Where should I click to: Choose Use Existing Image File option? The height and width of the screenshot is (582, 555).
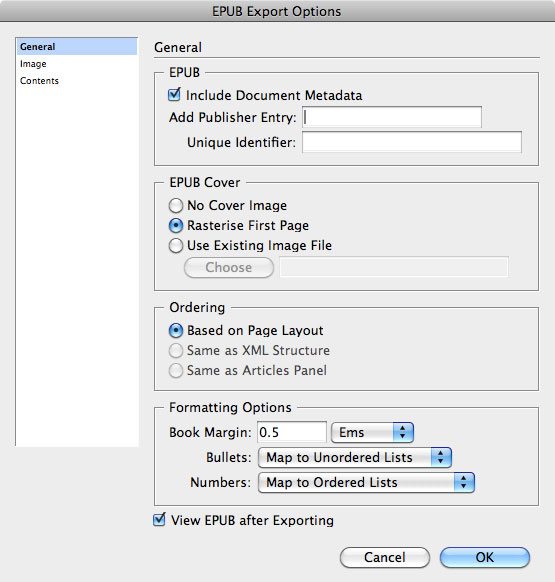(176, 245)
